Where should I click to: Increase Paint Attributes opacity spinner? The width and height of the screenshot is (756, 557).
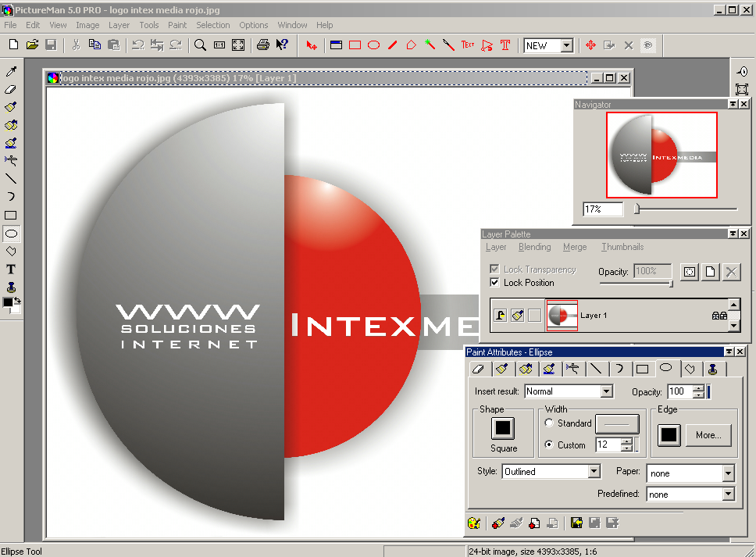(x=699, y=388)
